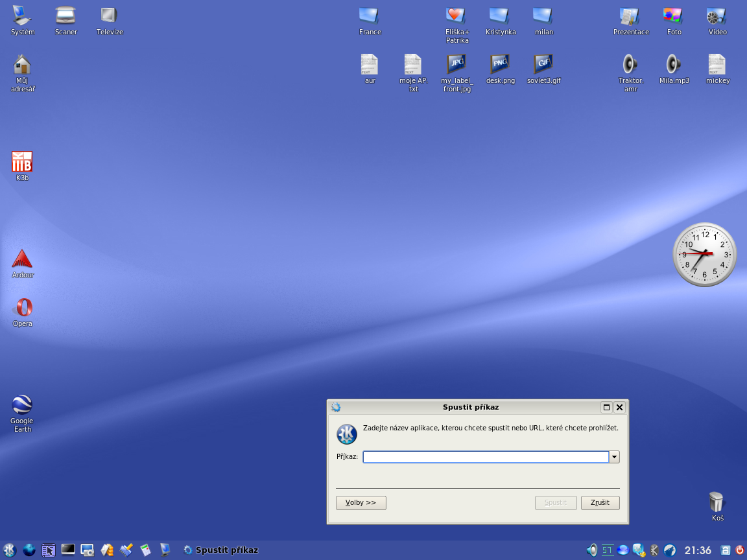Click the Příkaz command input field
747x560 pixels.
coord(485,457)
